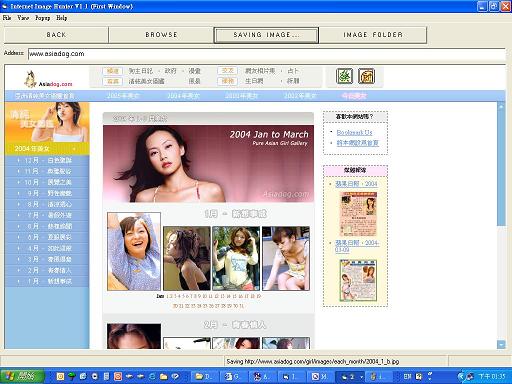
Task: Click the BACK button
Action: [x=56, y=35]
